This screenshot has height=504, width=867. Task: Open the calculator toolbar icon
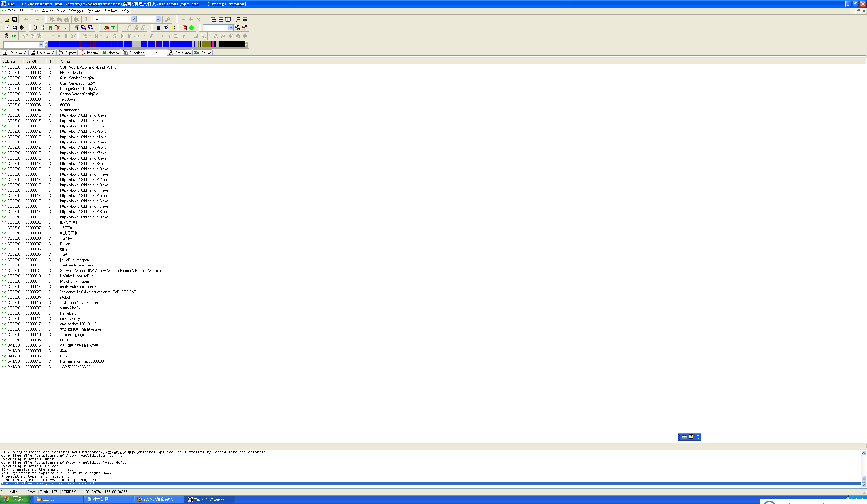(x=159, y=28)
